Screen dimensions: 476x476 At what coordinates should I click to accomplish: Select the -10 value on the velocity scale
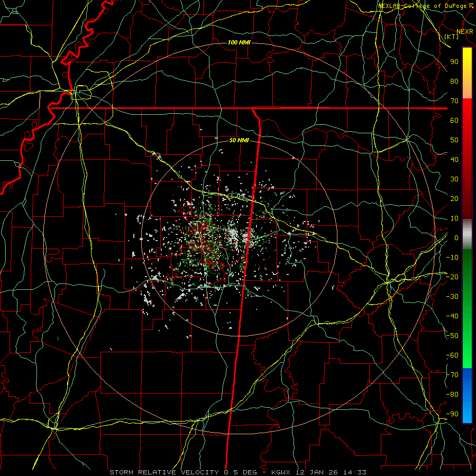[x=452, y=258]
